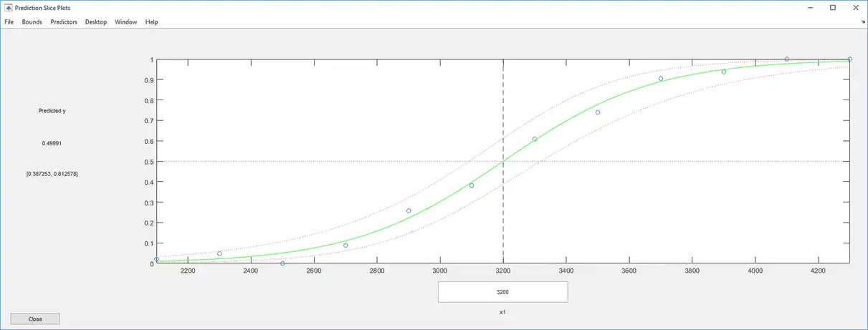Open the Window menu
Image resolution: width=868 pixels, height=330 pixels.
(126, 22)
